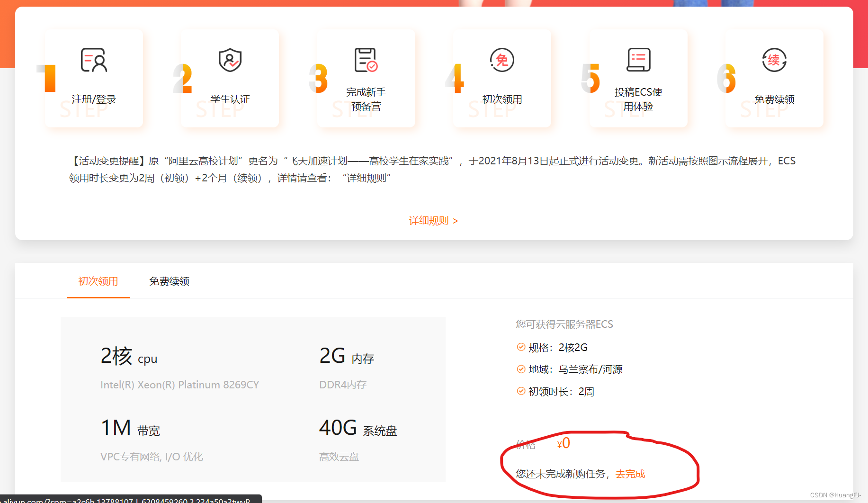Click the 高效云盘 text
This screenshot has width=868, height=503.
pyautogui.click(x=339, y=457)
